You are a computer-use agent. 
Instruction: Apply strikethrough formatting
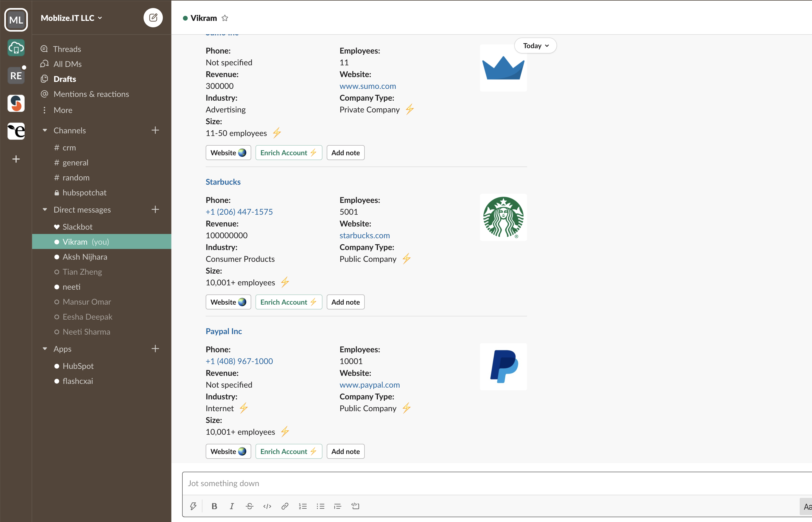point(250,506)
